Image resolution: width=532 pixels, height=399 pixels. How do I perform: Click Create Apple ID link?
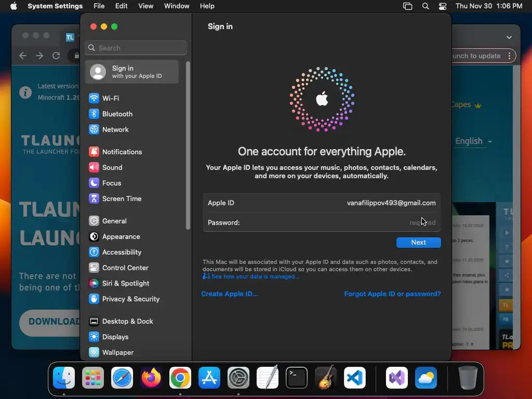coord(230,294)
